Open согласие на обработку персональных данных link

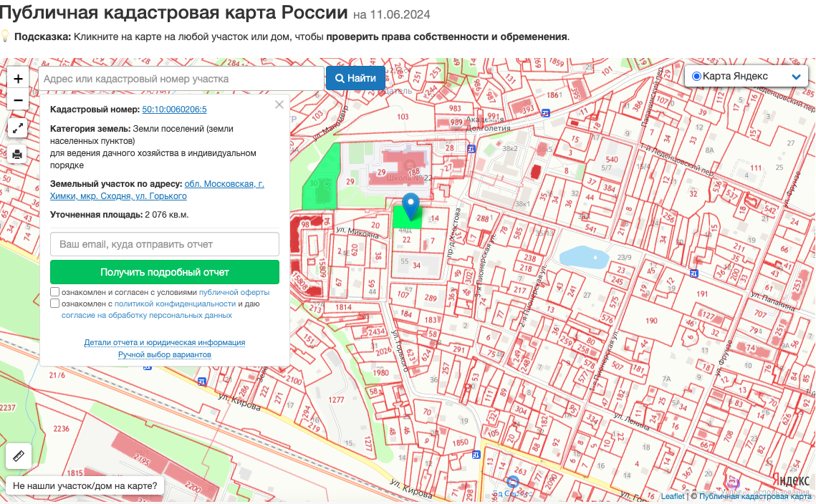147,315
